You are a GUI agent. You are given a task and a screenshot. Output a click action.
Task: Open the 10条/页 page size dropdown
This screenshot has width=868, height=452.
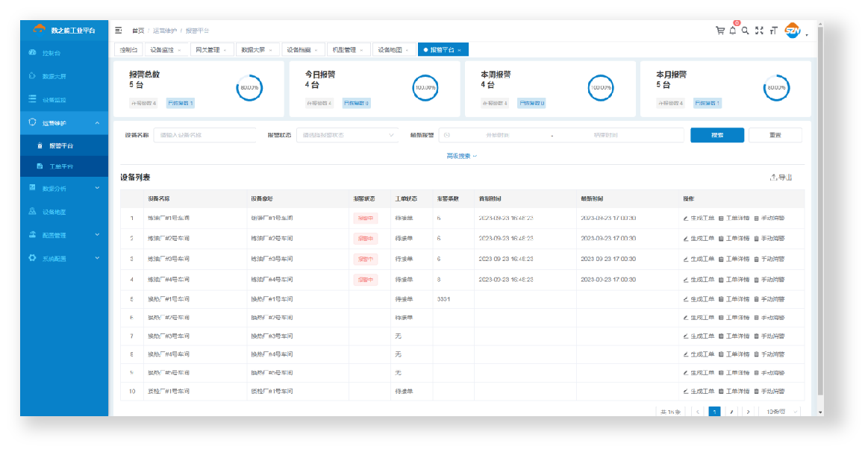(779, 412)
